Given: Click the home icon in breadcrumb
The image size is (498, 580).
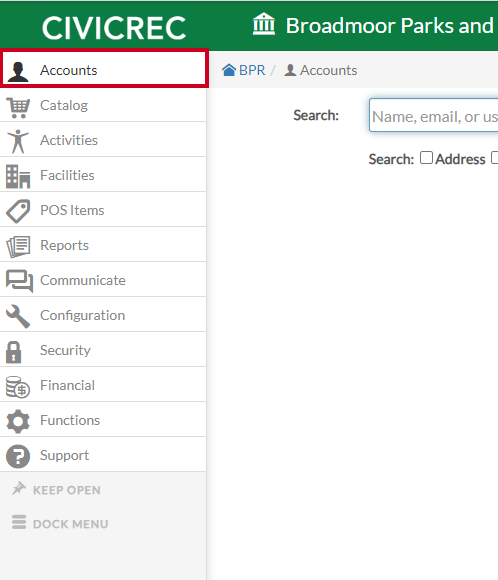Looking at the screenshot, I should [229, 70].
